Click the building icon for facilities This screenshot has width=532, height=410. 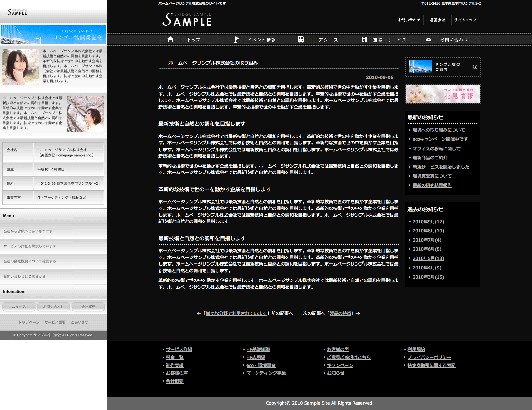(365, 40)
